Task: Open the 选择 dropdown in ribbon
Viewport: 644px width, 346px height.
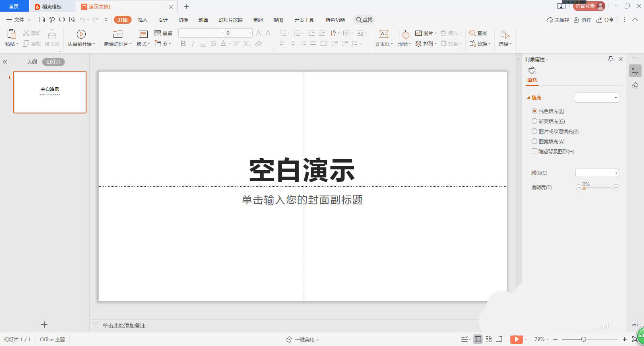Action: click(x=505, y=44)
